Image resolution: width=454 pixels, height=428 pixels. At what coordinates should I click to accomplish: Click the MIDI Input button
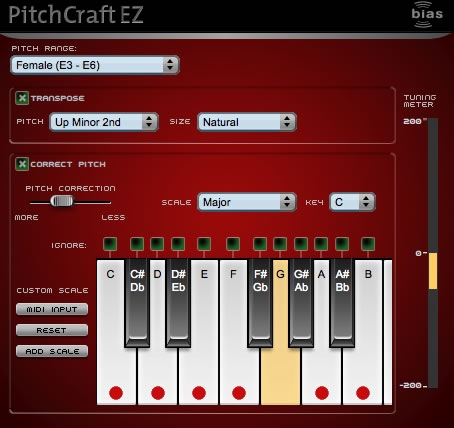pyautogui.click(x=52, y=309)
